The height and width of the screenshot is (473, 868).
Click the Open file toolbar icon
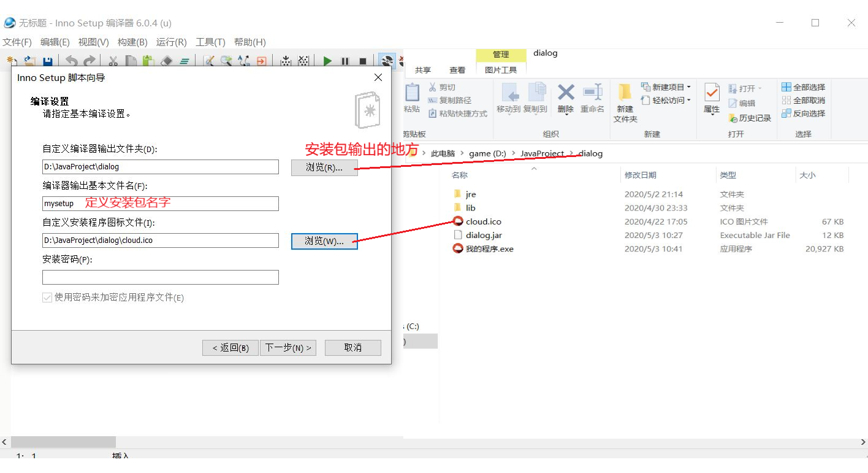coord(29,61)
